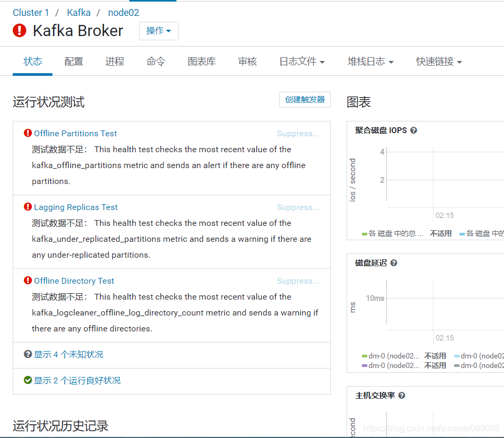The image size is (504, 438).
Task: Open the 图表库 tab
Action: [x=201, y=62]
